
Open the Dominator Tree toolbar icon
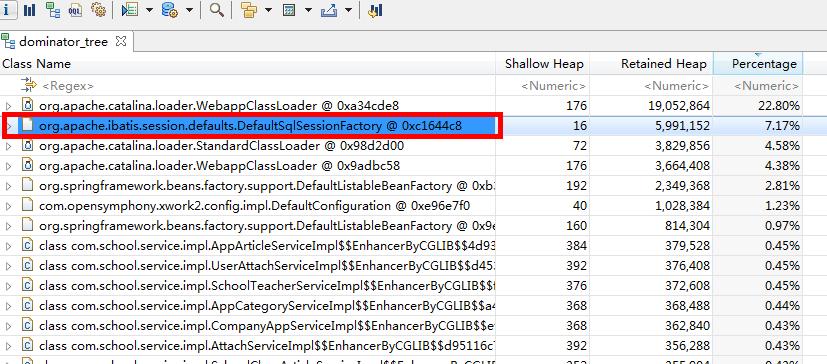(53, 9)
